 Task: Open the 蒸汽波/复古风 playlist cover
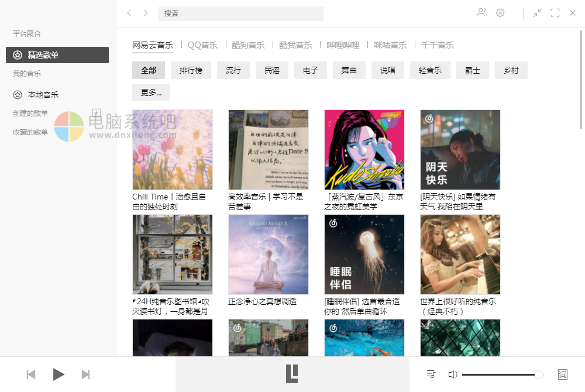pos(364,150)
